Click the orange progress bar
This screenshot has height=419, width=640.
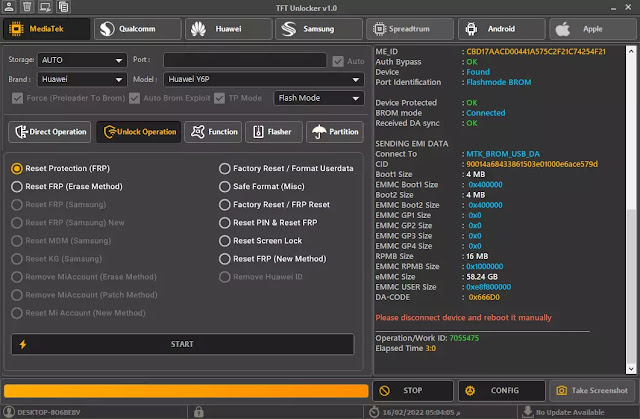coord(186,391)
